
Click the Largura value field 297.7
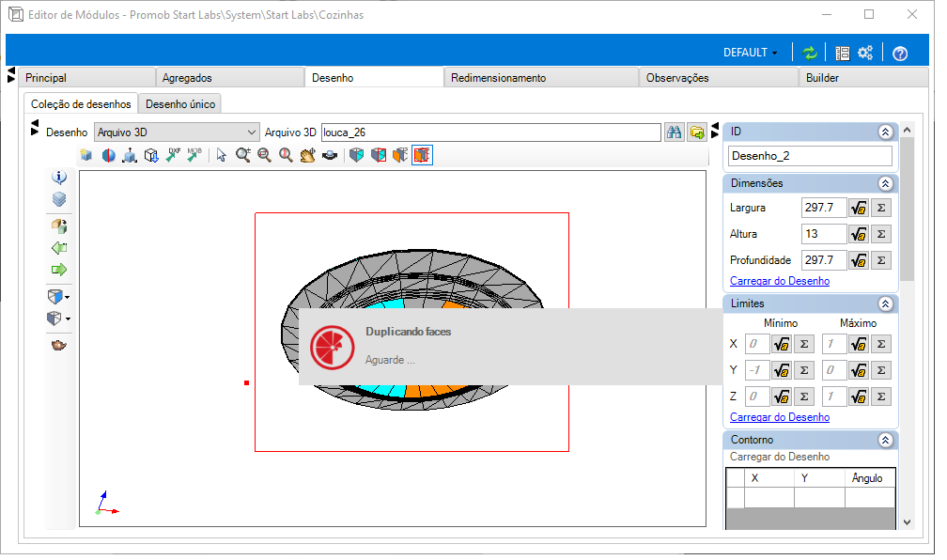[x=824, y=208]
